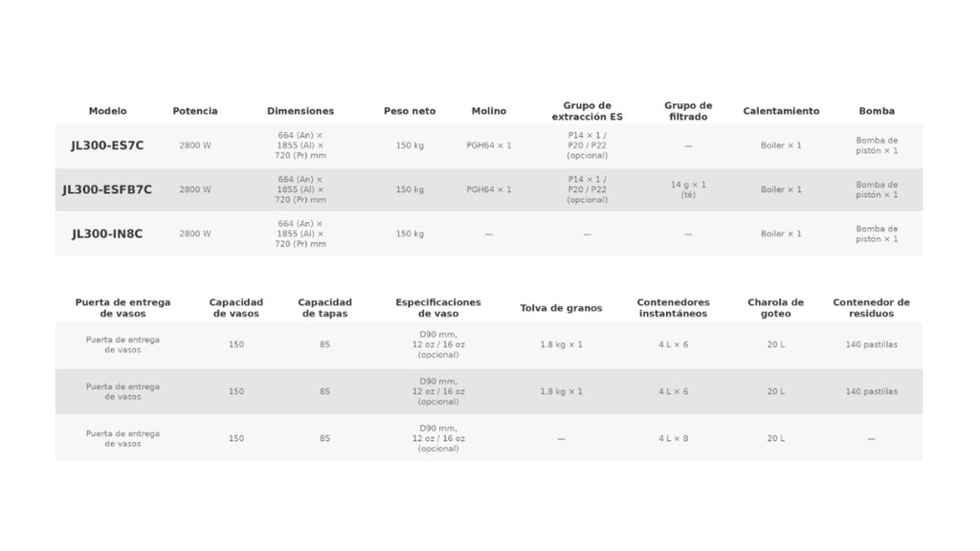The width and height of the screenshot is (980, 551).
Task: Click the Grupo de filtrado header
Action: click(x=688, y=111)
